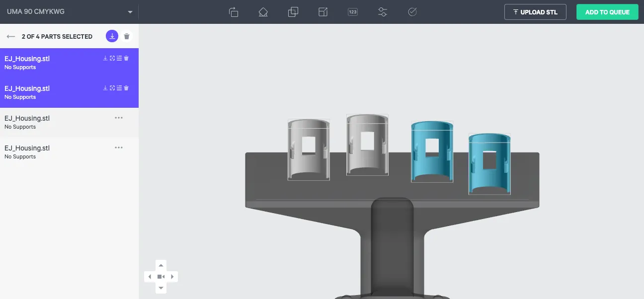The image size is (644, 299).
Task: Pan the view up with navigation arrow
Action: click(161, 266)
